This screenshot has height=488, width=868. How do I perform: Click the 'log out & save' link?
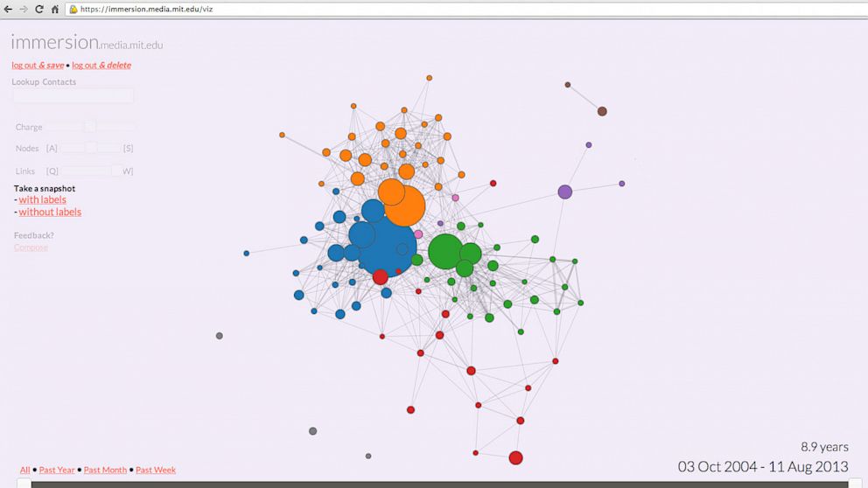coord(38,66)
